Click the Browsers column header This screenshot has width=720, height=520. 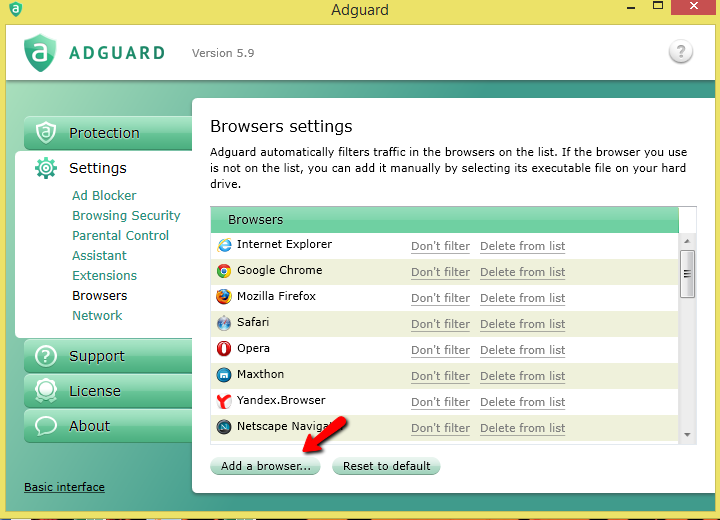point(444,220)
